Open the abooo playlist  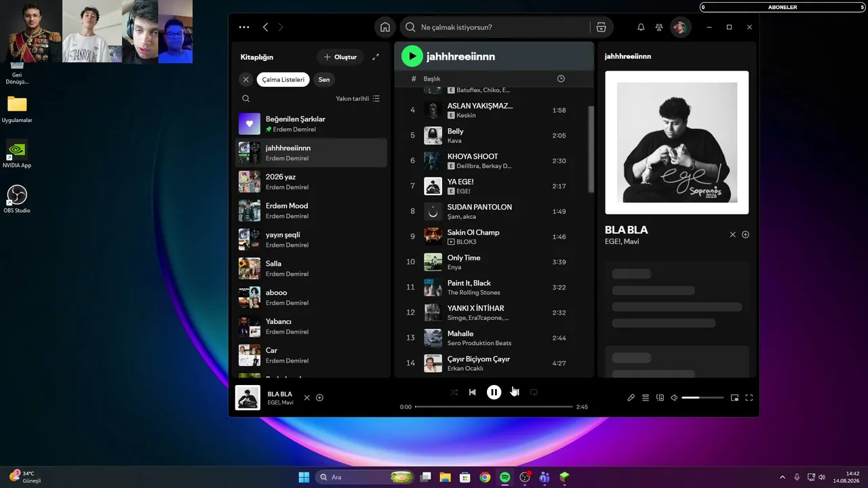coord(311,298)
